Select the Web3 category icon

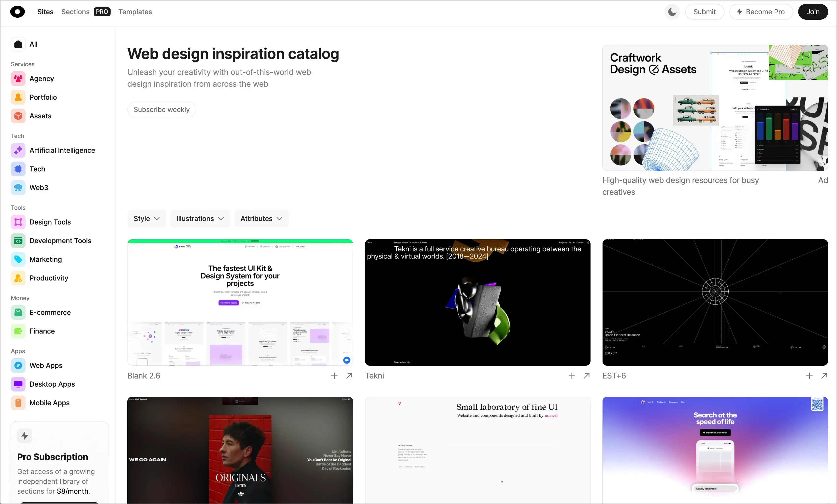[x=18, y=187]
